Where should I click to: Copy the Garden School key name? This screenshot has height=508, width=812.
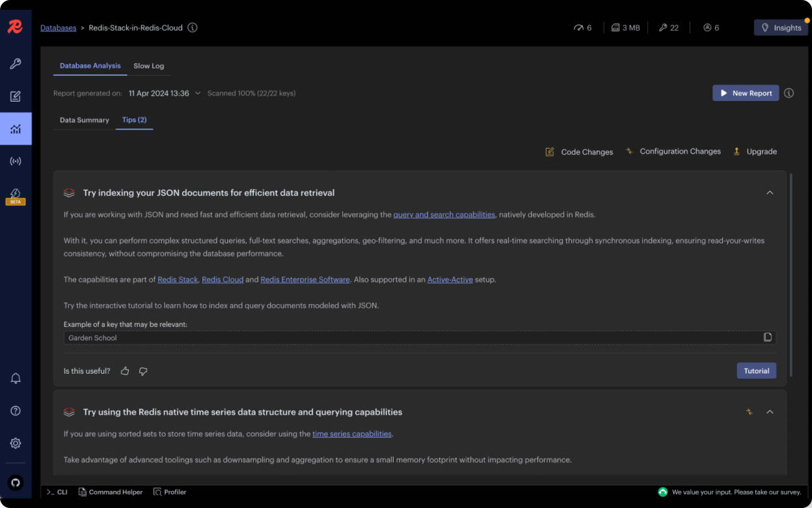pos(768,337)
